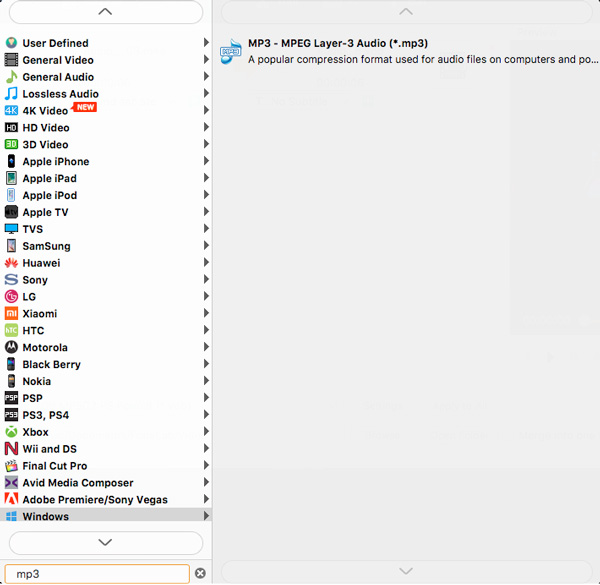Click the Xbox logo icon
600x585 pixels.
11,432
